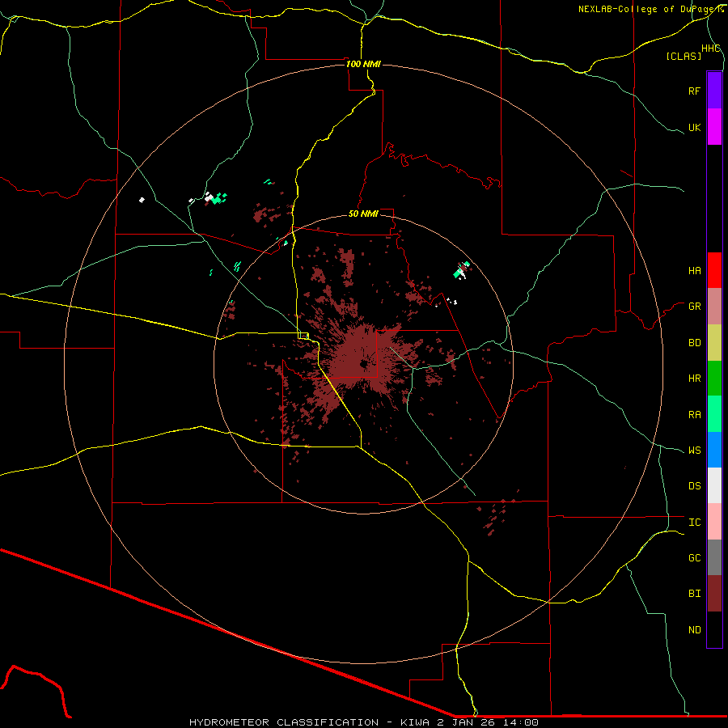The width and height of the screenshot is (728, 728).
Task: Click the RF legend label
Action: tap(694, 91)
